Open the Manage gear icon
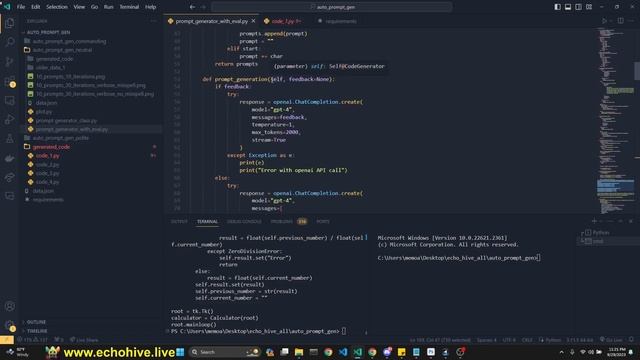Viewport: 640px width, 360px height. pos(10,325)
